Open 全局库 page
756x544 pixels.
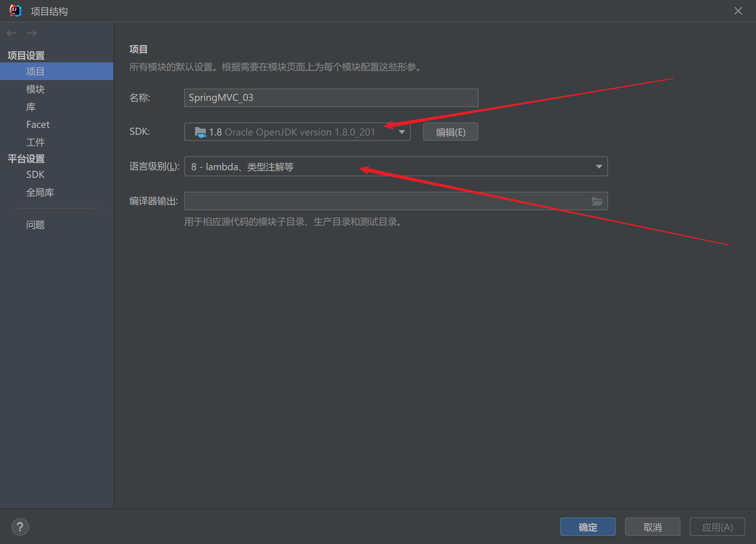point(40,192)
